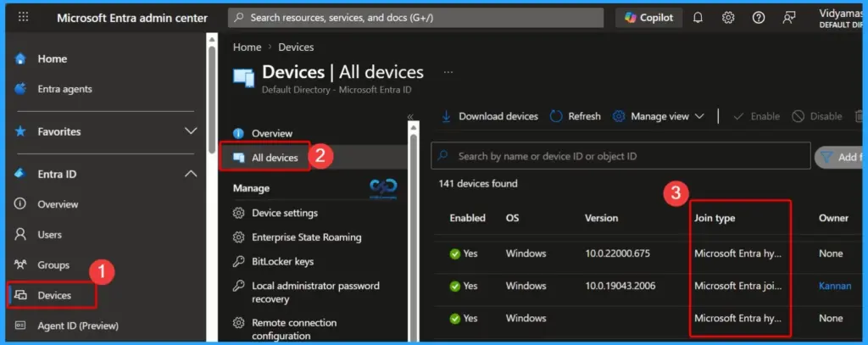The image size is (868, 345).
Task: Click the Devices breadcrumb link
Action: click(296, 47)
